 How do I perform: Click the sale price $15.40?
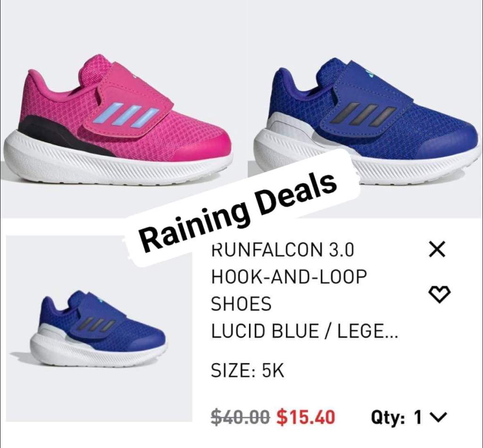305,417
